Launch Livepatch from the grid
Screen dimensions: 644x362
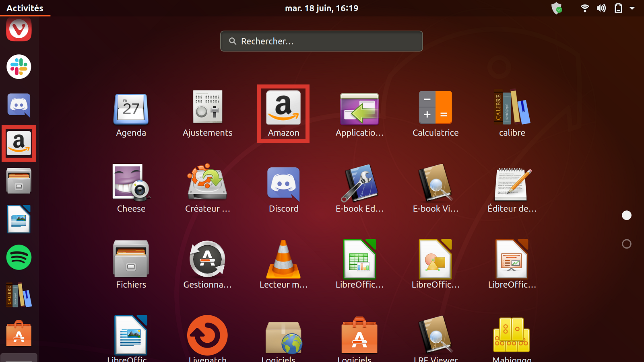[207, 335]
